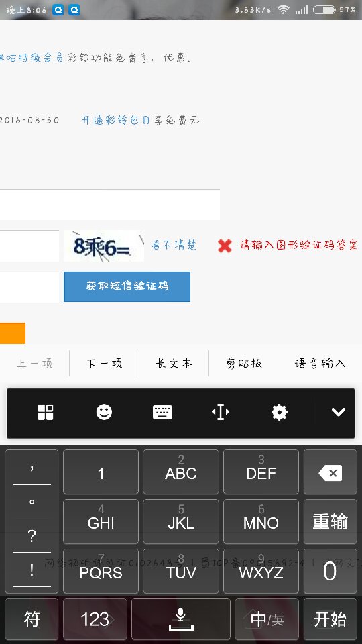The height and width of the screenshot is (644, 362).
Task: Click the 请输入图形验证码答案 error message
Action: [298, 246]
